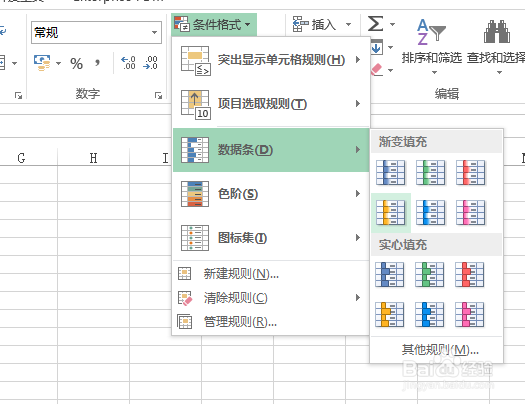This screenshot has width=525, height=404.
Task: Select red solid fill data bar
Action: (469, 275)
